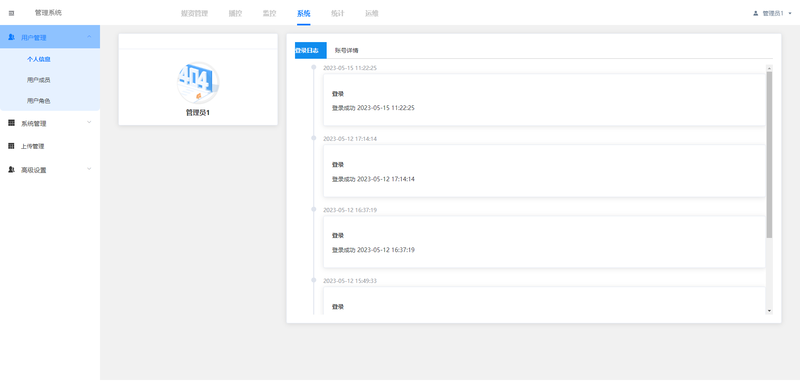
Task: Click timeline dot for 2023-05-12 15:49:33
Action: coord(314,280)
